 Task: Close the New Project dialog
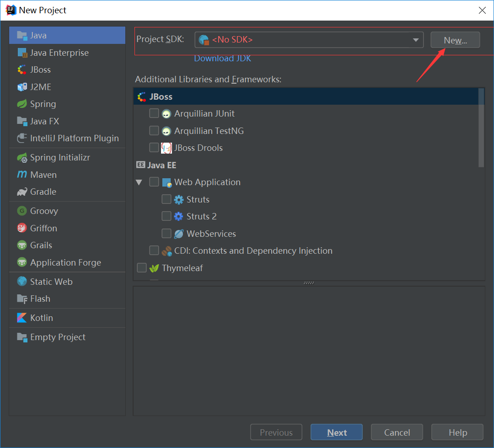[x=482, y=11]
